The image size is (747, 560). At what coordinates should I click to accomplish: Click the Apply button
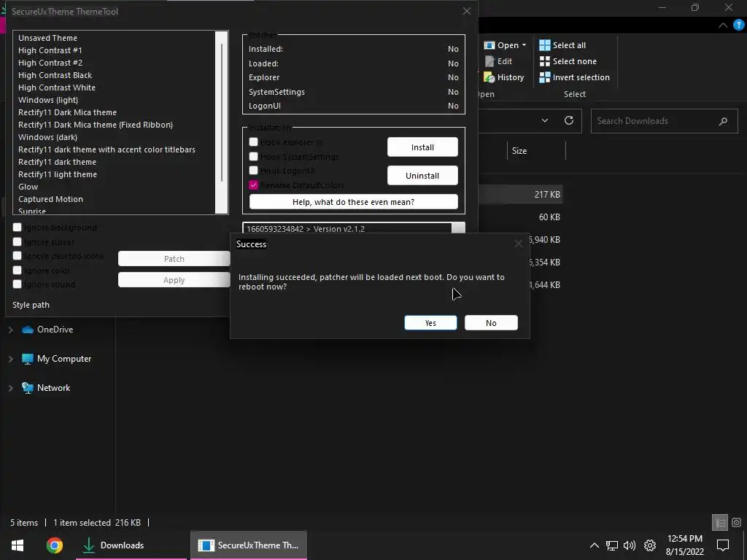coord(174,280)
